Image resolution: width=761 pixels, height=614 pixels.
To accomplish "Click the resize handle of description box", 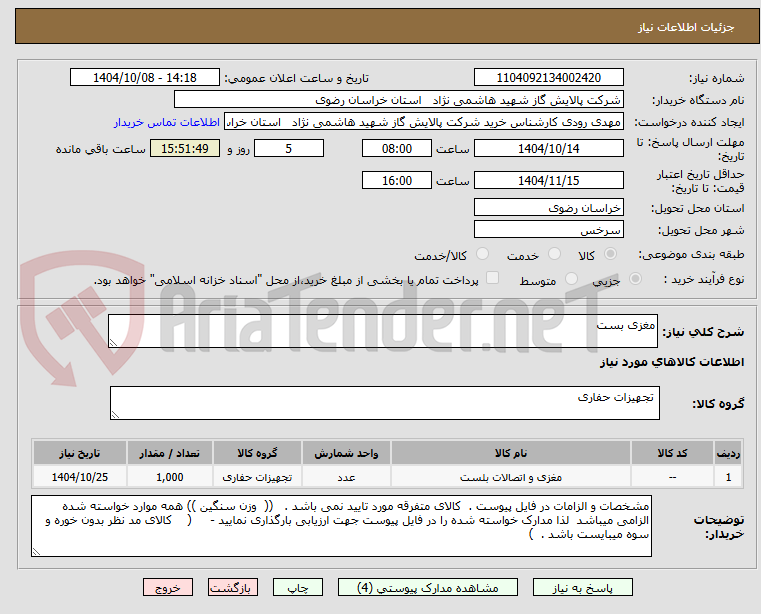I will [113, 343].
